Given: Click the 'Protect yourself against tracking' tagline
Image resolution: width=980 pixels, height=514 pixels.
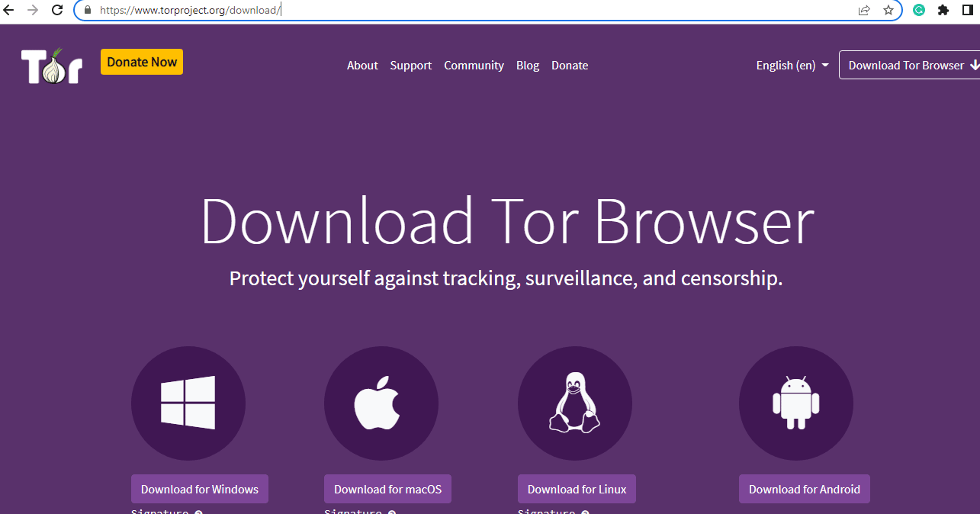Looking at the screenshot, I should coord(506,278).
